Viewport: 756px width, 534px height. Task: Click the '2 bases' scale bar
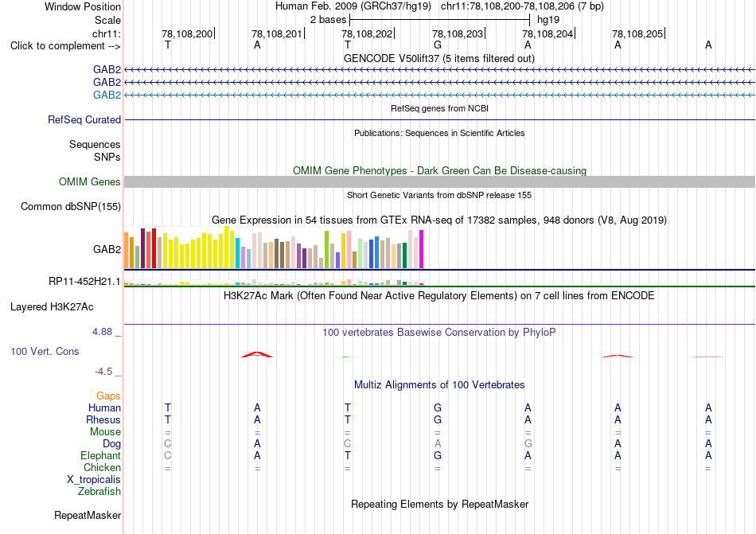439,20
